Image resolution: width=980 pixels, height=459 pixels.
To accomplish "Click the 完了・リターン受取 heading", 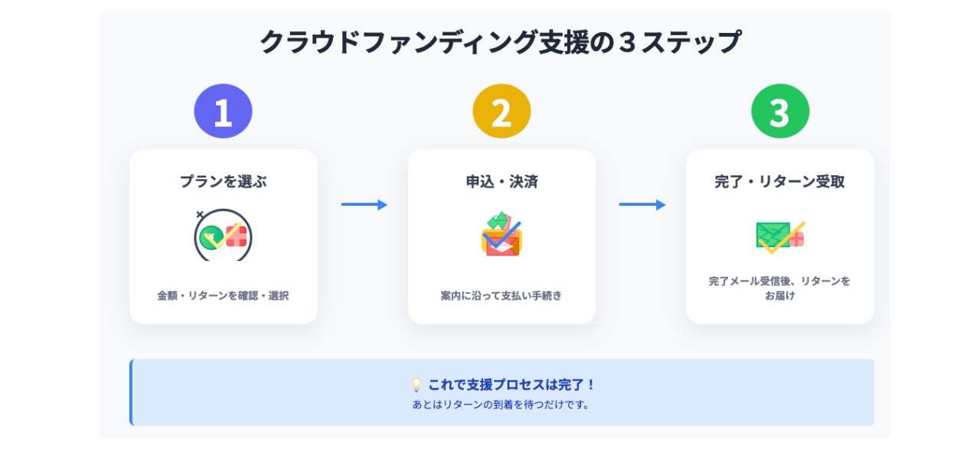I will pyautogui.click(x=779, y=182).
